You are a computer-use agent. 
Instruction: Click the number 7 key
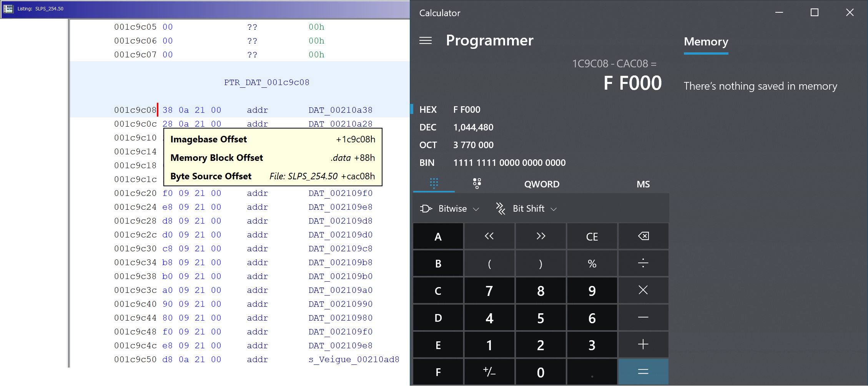pos(489,290)
